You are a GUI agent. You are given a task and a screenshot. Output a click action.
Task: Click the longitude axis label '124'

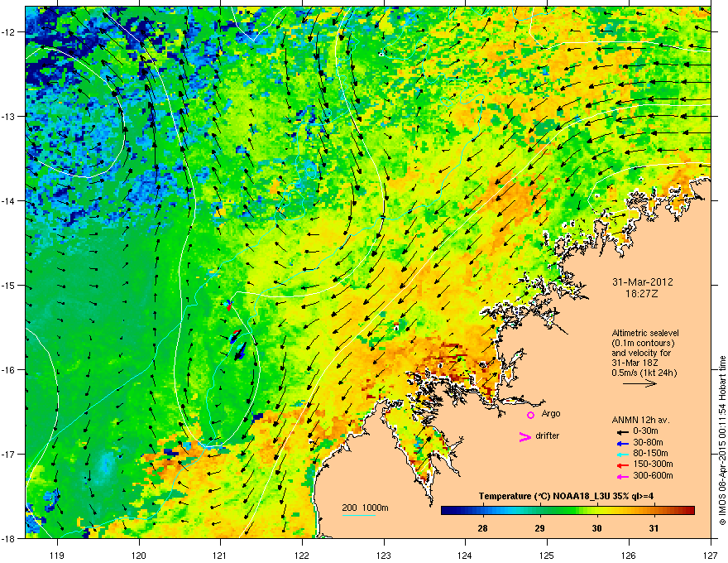tap(465, 555)
